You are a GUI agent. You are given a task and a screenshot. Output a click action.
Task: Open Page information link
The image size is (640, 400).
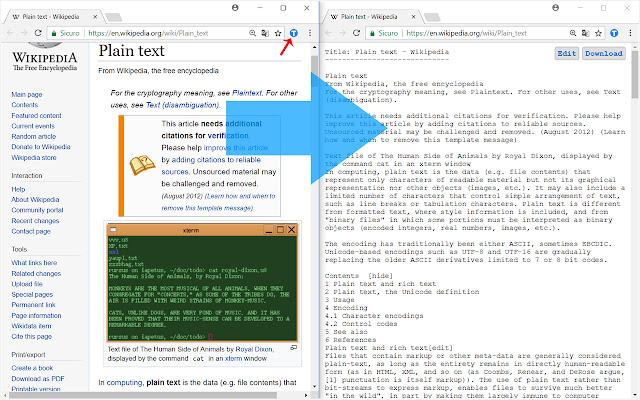36,316
